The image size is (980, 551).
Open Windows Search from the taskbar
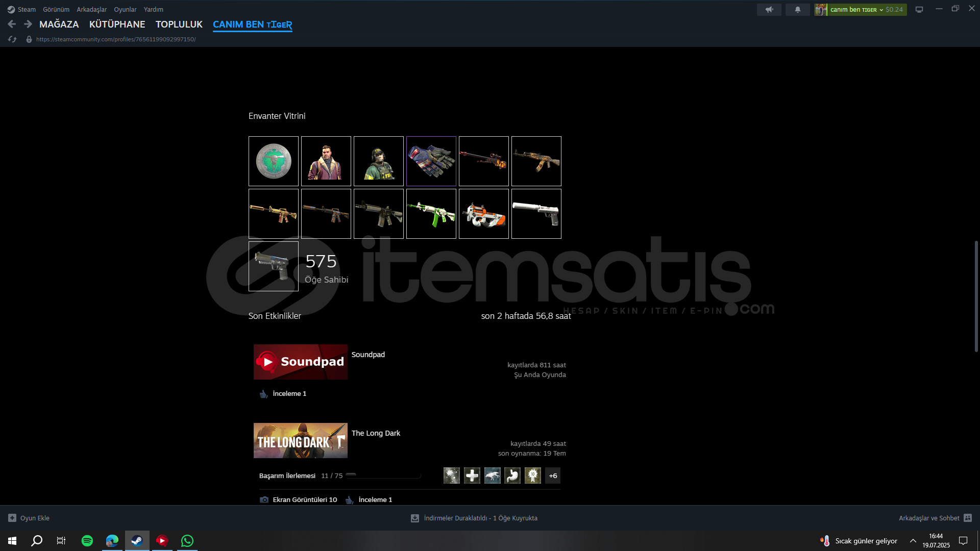coord(37,541)
